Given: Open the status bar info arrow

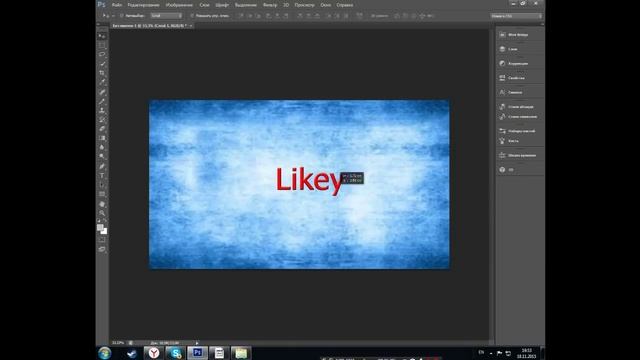Looking at the screenshot, I should [x=197, y=343].
